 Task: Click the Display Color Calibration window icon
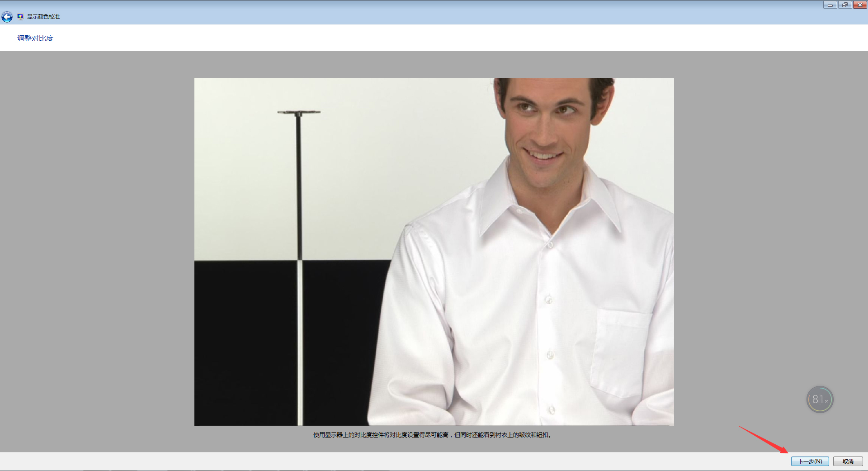[x=20, y=17]
